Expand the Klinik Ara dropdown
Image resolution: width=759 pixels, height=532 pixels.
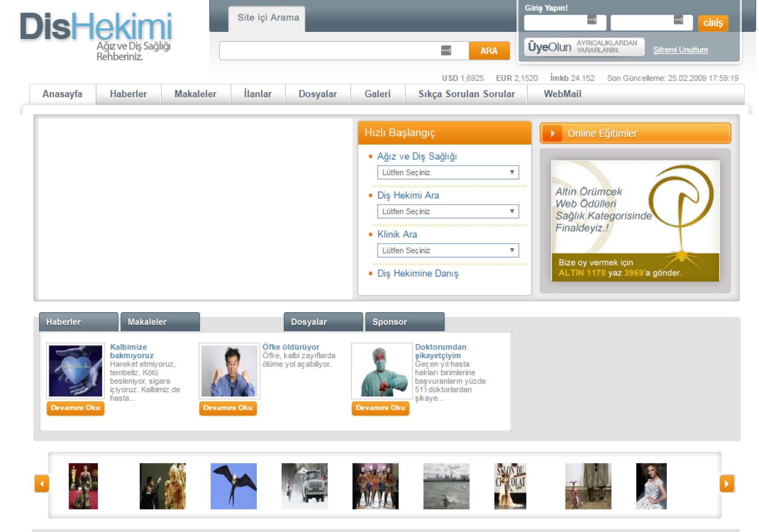click(448, 250)
